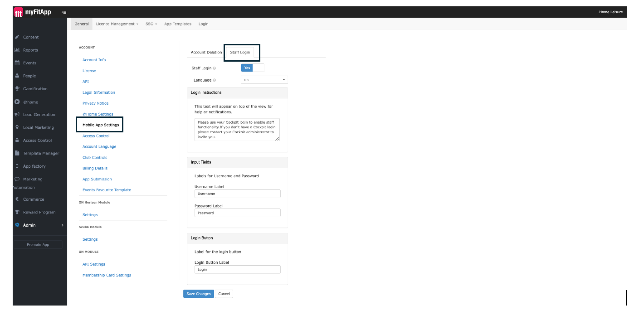Collapse sidebar with the menu toggle icon
This screenshot has width=644, height=330.
point(64,12)
